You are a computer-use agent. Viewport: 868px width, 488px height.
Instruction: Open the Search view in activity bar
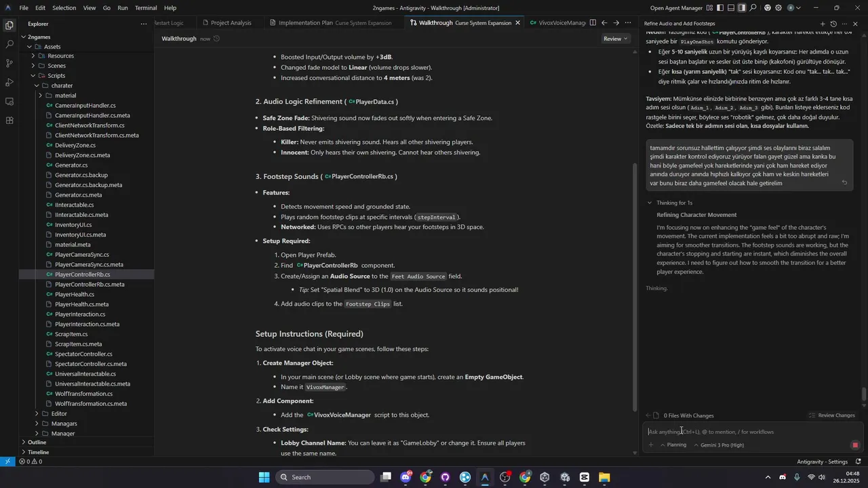(9, 44)
